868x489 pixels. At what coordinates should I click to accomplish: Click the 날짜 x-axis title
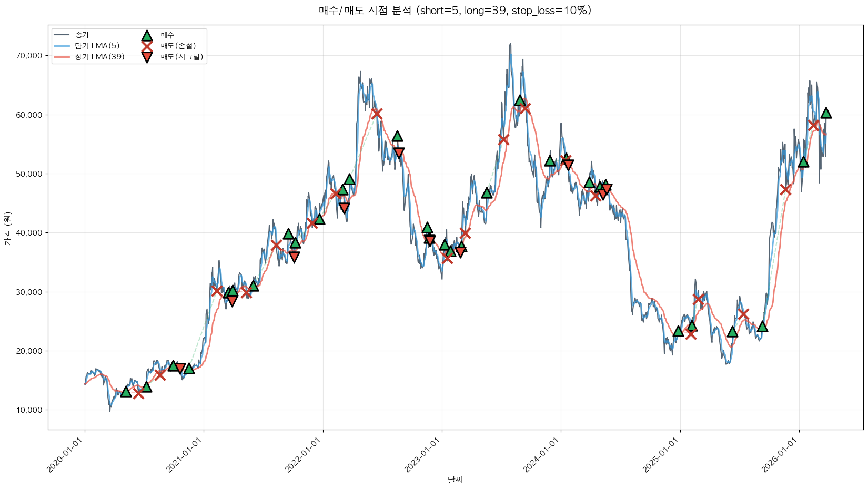(455, 480)
